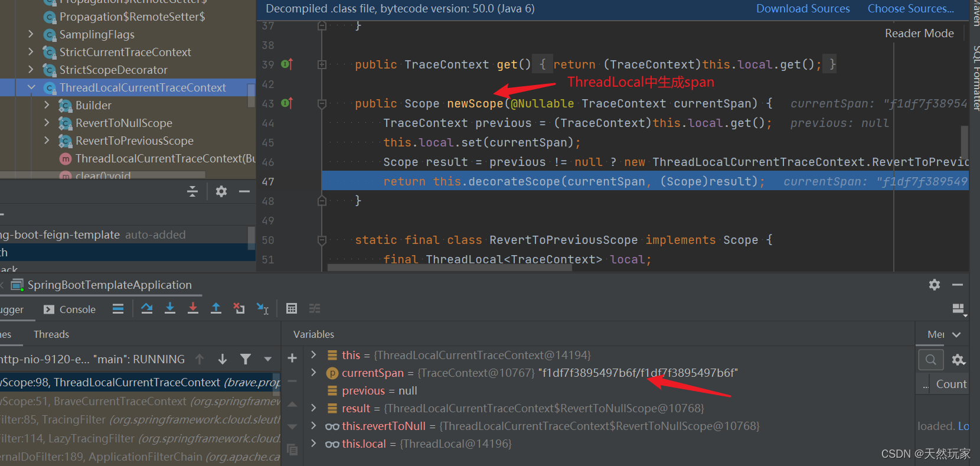Viewport: 980px width, 466px height.
Task: Expand the this.revertToNull watch
Action: [x=313, y=425]
